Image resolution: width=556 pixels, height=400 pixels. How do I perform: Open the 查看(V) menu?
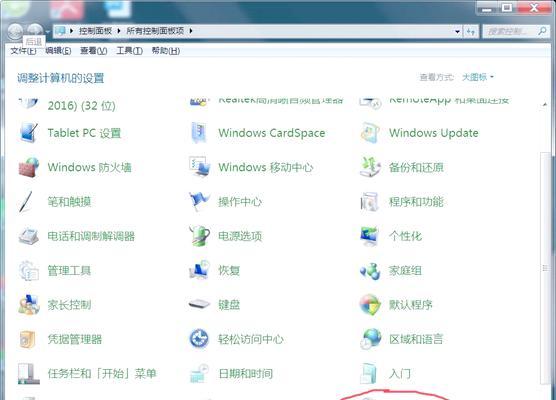tap(94, 51)
